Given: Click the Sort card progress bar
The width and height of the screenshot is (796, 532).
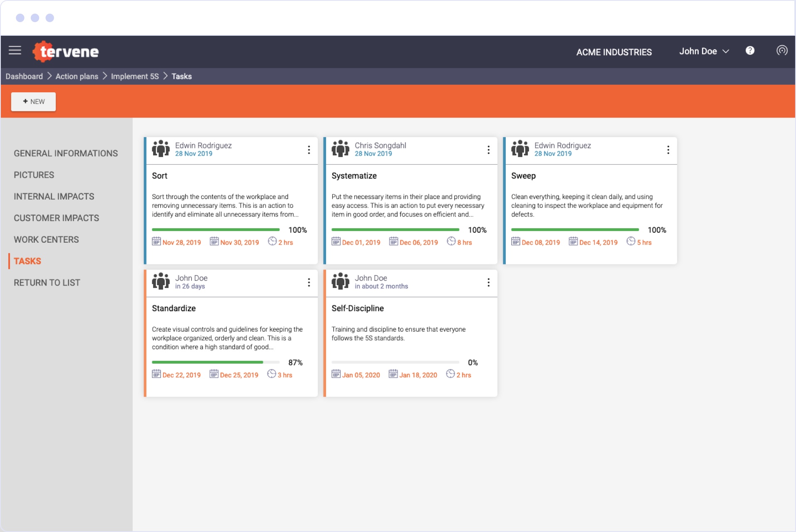Looking at the screenshot, I should 216,229.
